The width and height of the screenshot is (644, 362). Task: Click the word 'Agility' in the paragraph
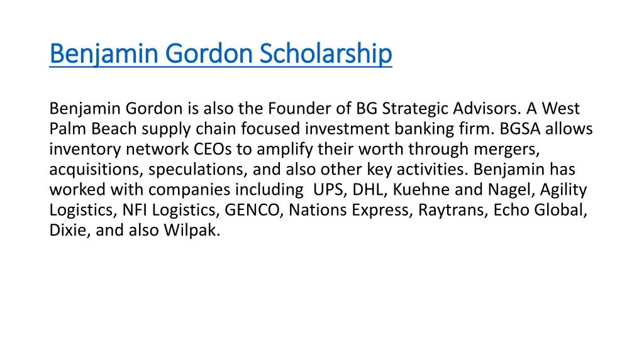coord(563,190)
